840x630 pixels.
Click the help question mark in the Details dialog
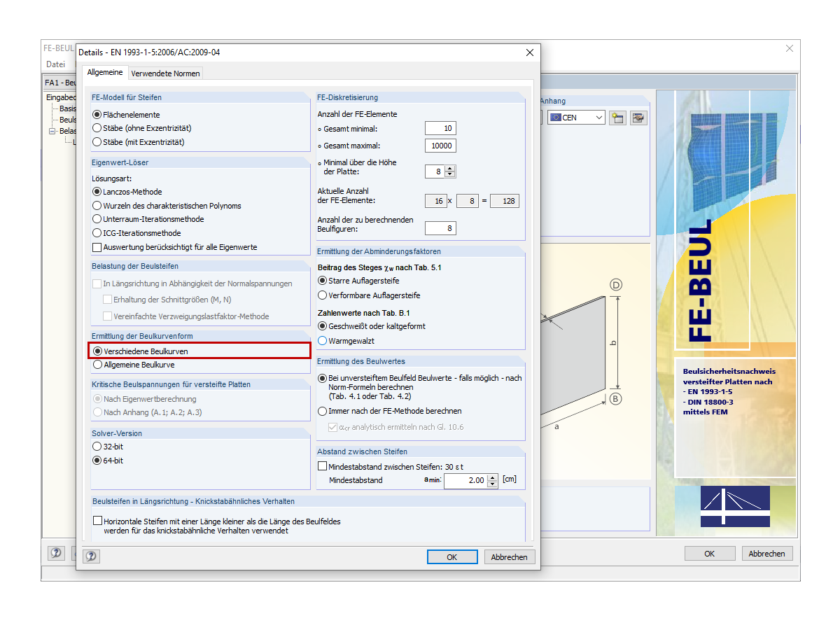[x=91, y=556]
